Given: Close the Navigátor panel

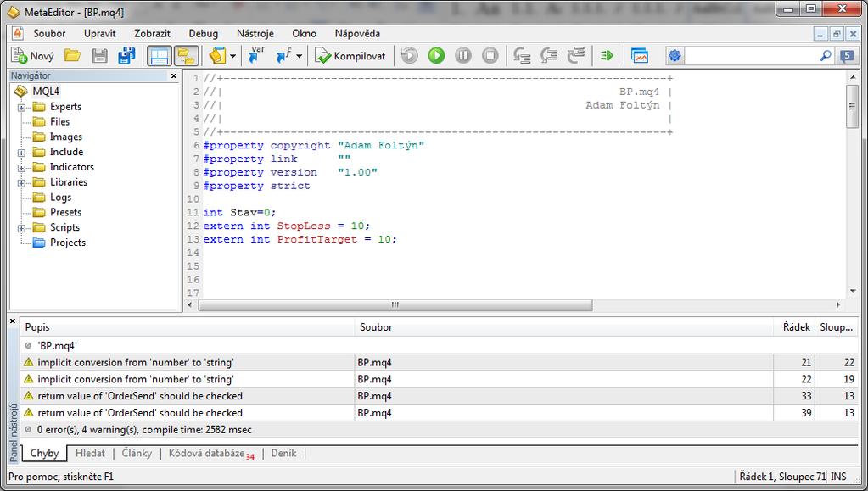Looking at the screenshot, I should click(x=174, y=75).
